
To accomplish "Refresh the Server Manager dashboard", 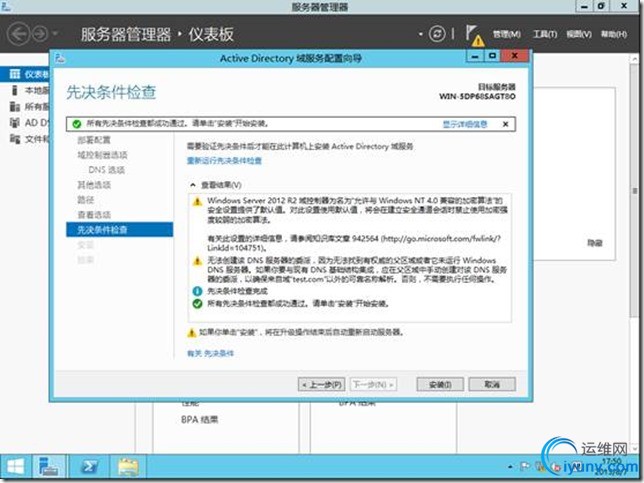I will click(x=437, y=33).
